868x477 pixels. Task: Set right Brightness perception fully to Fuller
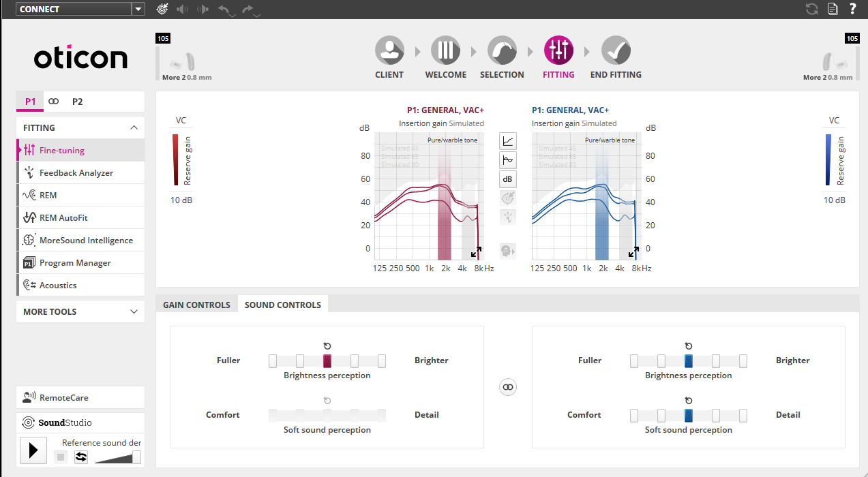pos(634,361)
